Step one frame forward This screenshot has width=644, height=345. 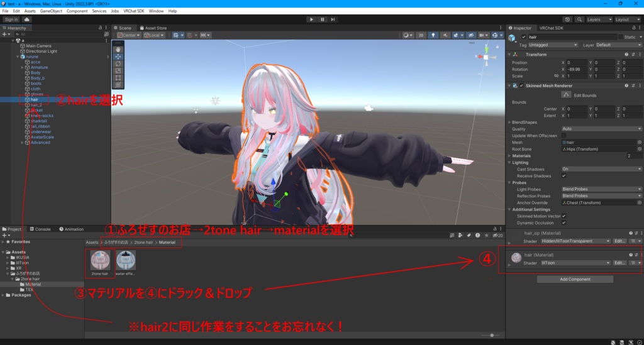pyautogui.click(x=333, y=19)
